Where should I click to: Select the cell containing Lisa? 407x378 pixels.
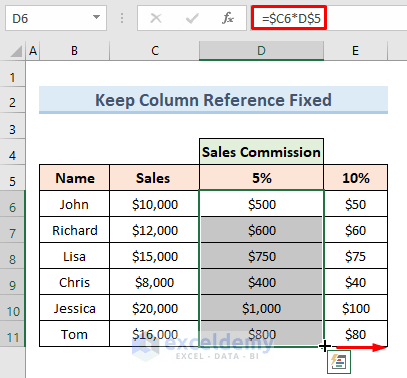75,256
